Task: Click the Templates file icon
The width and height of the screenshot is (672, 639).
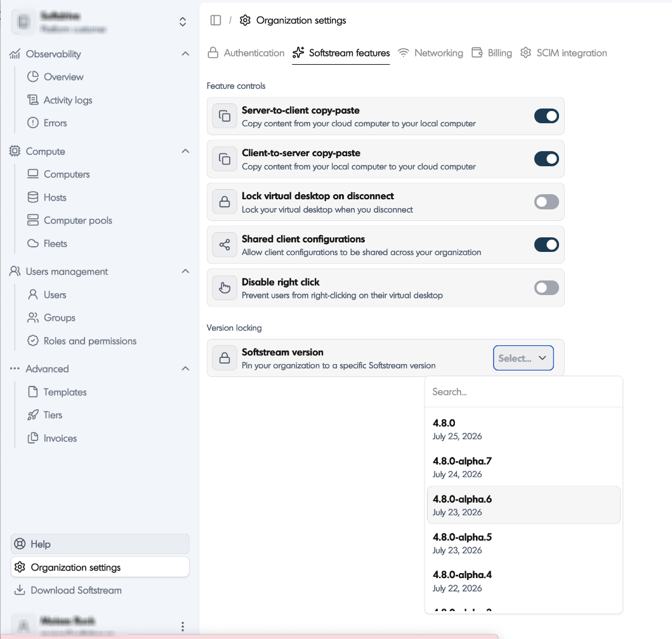Action: click(x=33, y=392)
